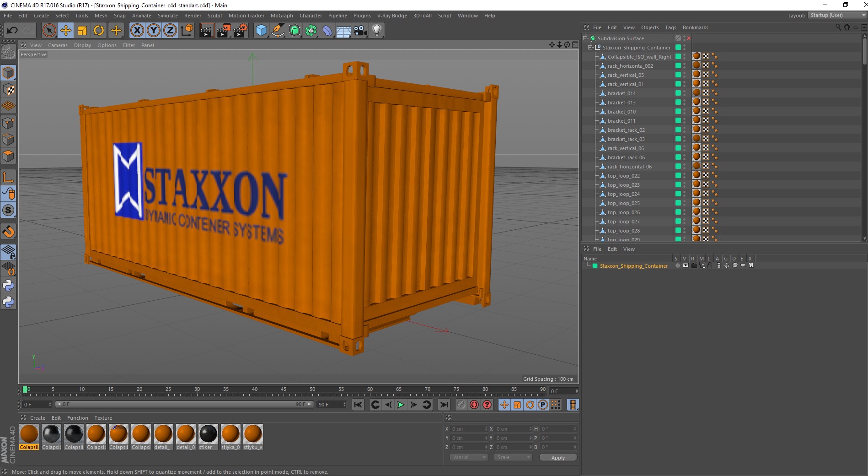The image size is (868, 476).
Task: Select the Scale tool
Action: (x=82, y=31)
